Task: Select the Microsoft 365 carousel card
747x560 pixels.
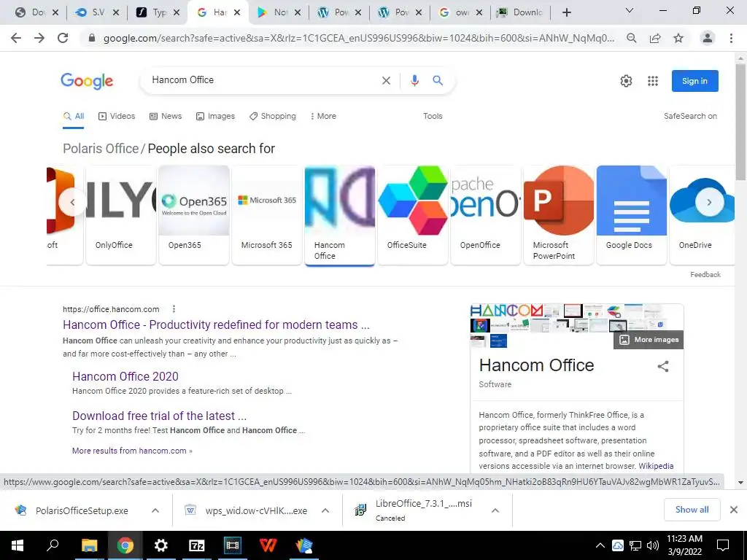Action: coord(267,214)
